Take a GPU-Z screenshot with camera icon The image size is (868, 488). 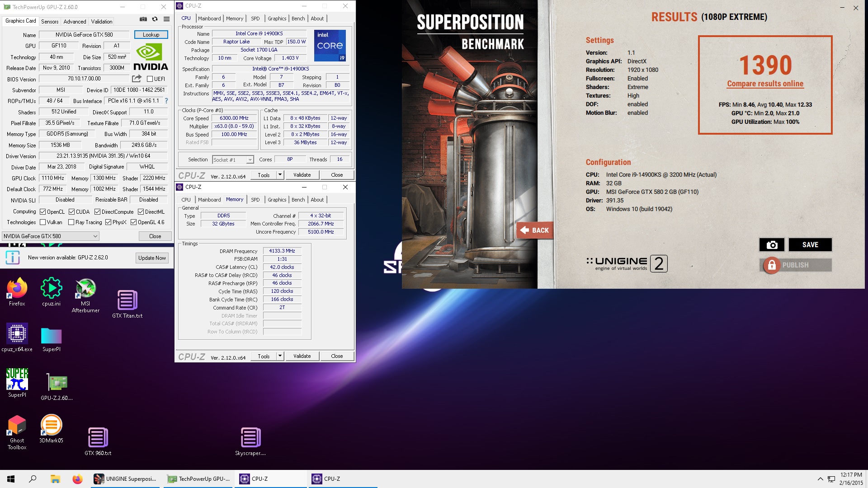pos(143,19)
